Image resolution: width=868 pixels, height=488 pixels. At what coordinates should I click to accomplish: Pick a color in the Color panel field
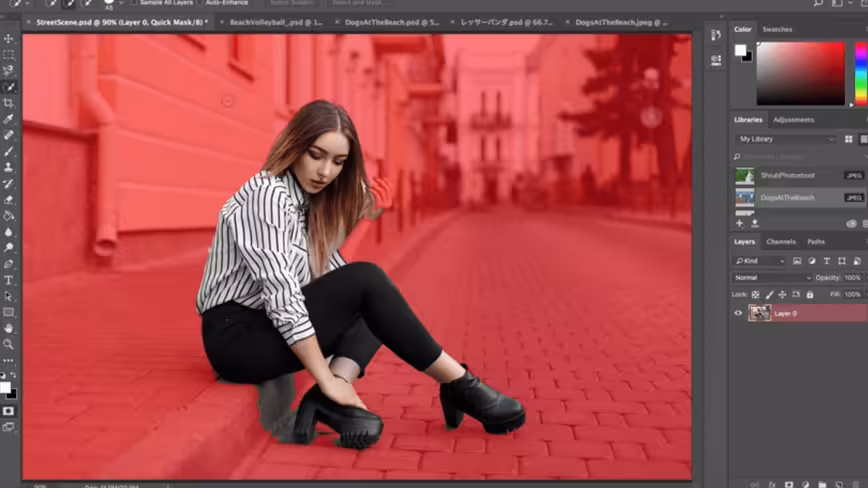point(800,74)
